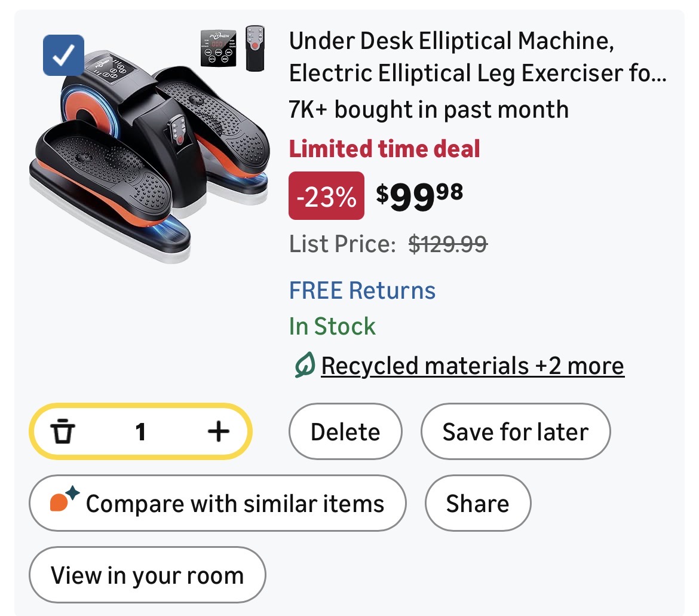The height and width of the screenshot is (616, 699).
Task: Expand Recycled materials +2 more
Action: pos(472,366)
